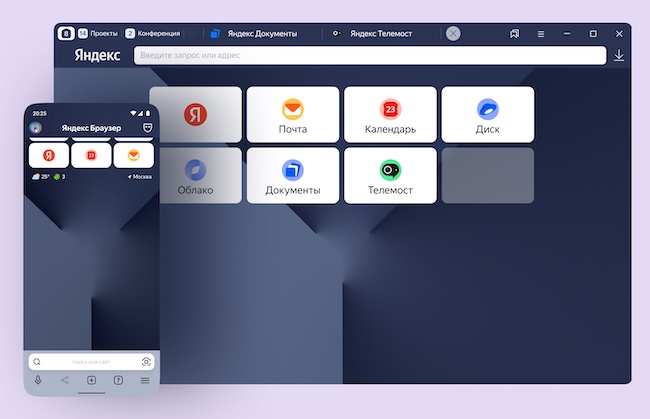
Task: Tap the phone search field 'поиск или сайт'
Action: tap(91, 362)
